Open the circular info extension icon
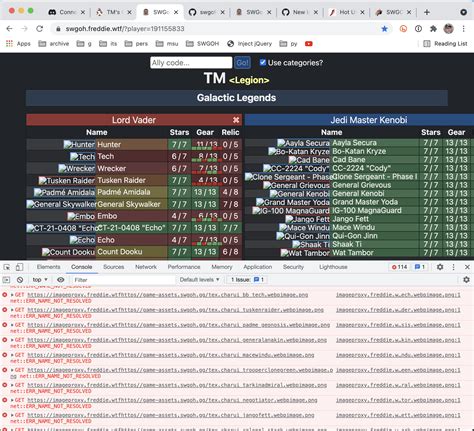 [418, 29]
